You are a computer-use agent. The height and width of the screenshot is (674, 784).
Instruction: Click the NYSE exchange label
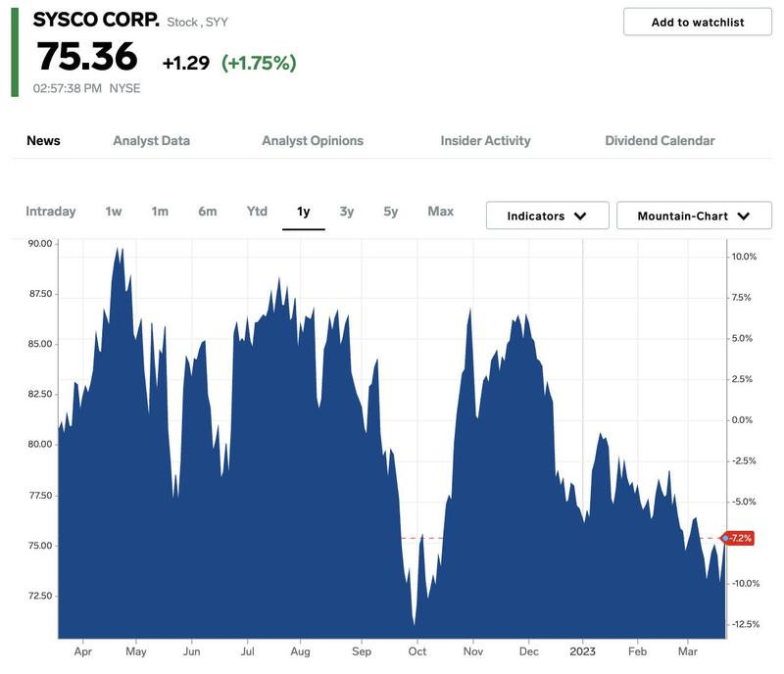(x=124, y=88)
